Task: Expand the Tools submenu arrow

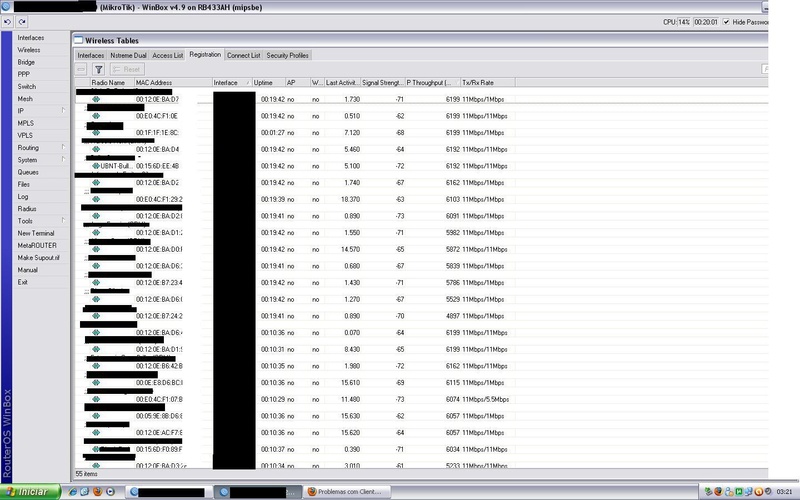Action: point(63,220)
